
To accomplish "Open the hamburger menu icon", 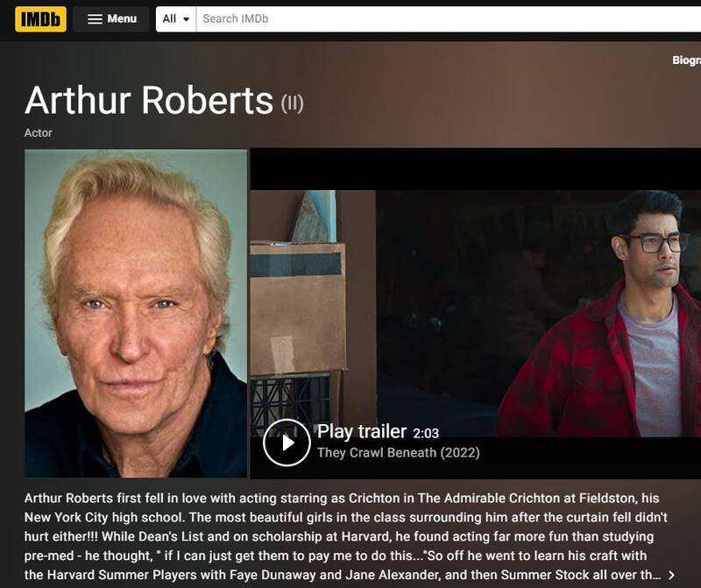I will 96,19.
